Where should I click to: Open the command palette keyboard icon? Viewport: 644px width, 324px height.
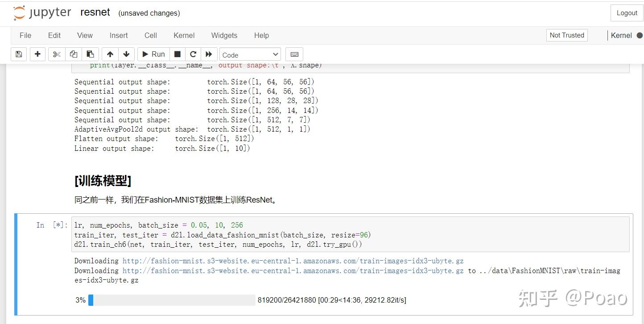tap(294, 54)
